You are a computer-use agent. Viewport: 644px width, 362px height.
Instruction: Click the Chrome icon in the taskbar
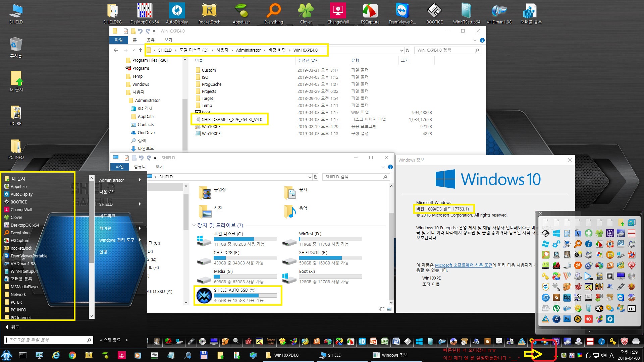72,355
